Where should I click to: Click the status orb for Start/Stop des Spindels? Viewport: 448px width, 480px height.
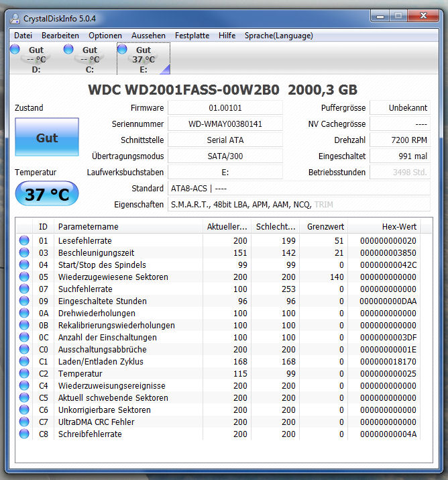click(x=24, y=265)
